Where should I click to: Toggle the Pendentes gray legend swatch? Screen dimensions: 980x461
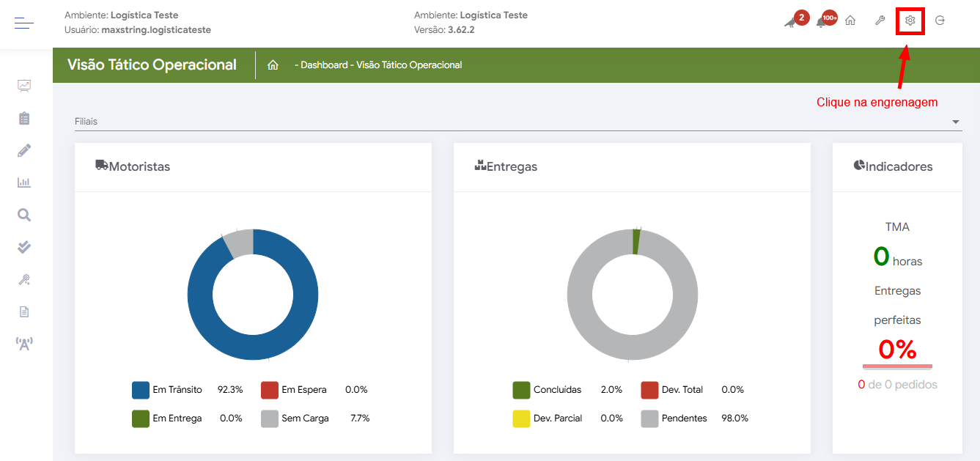tap(649, 418)
